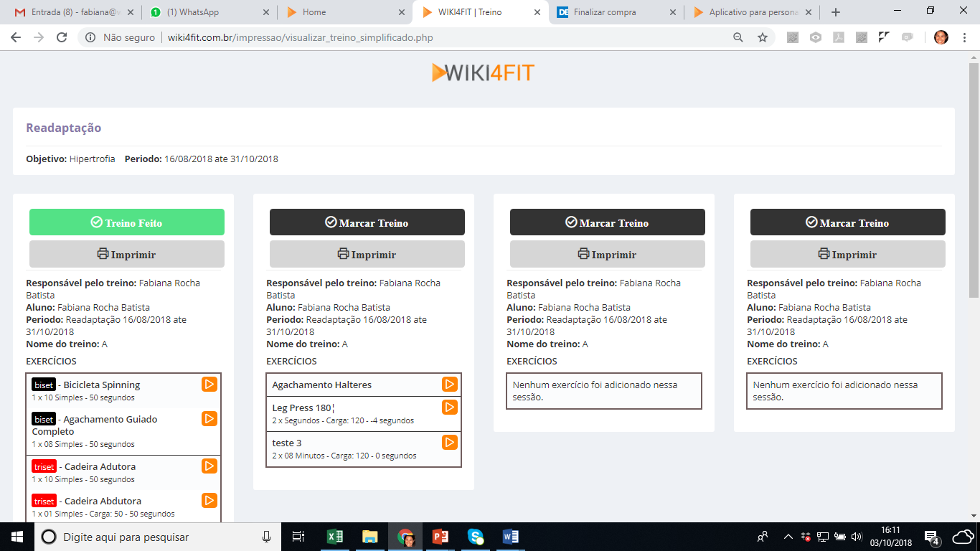Viewport: 980px width, 551px height.
Task: Open the PDF extension icon in the toolbar
Action: (x=839, y=37)
